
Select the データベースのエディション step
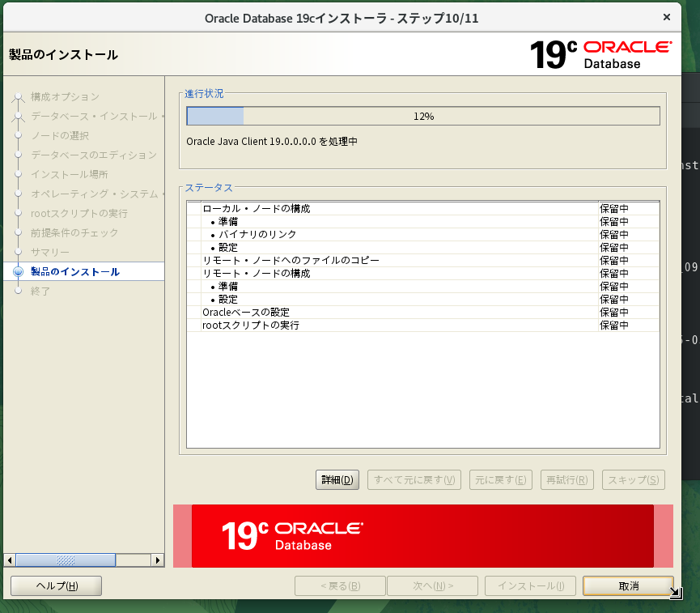(94, 155)
